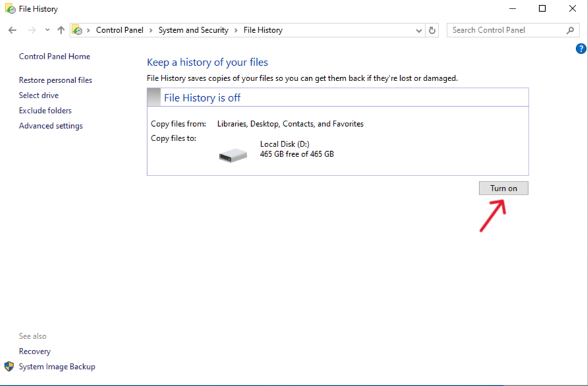Image resolution: width=588 pixels, height=386 pixels.
Task: Expand the address bar history dropdown
Action: point(418,30)
